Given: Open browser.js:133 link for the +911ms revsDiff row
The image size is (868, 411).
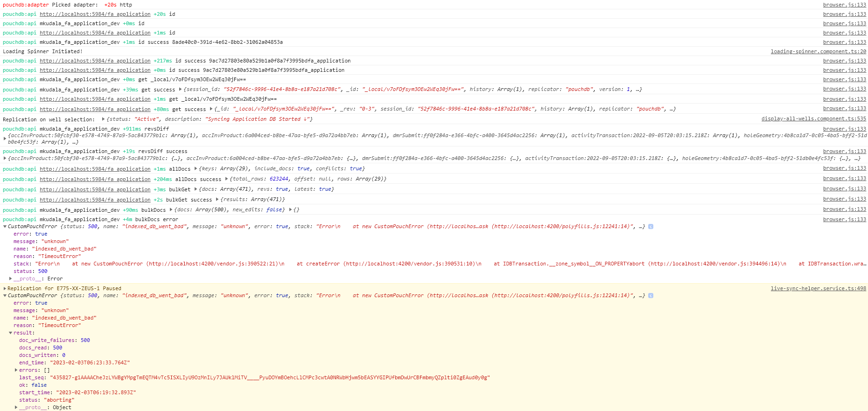Looking at the screenshot, I should (x=844, y=129).
